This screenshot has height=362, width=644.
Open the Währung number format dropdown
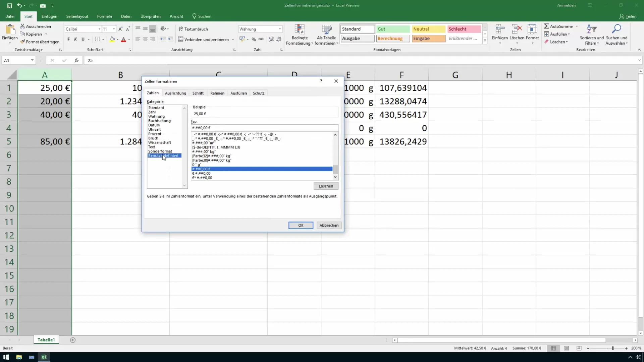280,29
